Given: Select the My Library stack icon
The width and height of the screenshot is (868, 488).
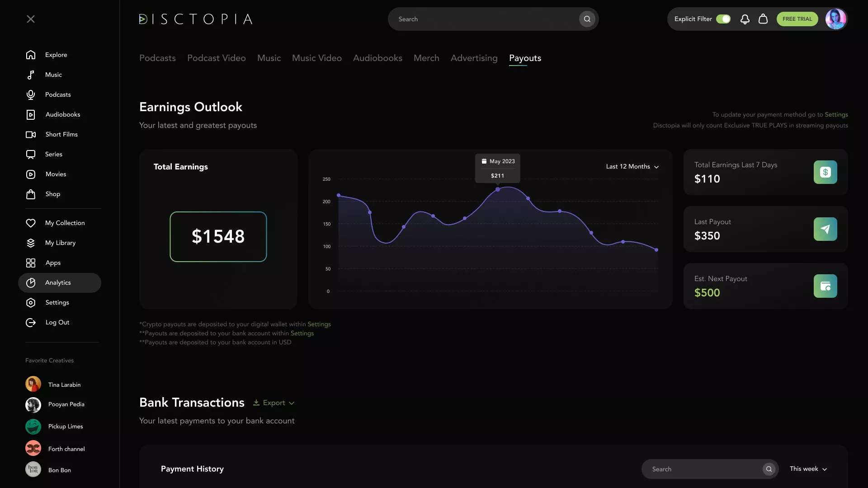Looking at the screenshot, I should (x=31, y=243).
